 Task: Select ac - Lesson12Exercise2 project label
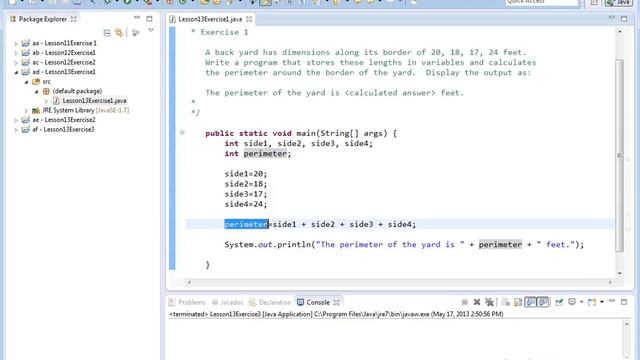pyautogui.click(x=64, y=62)
